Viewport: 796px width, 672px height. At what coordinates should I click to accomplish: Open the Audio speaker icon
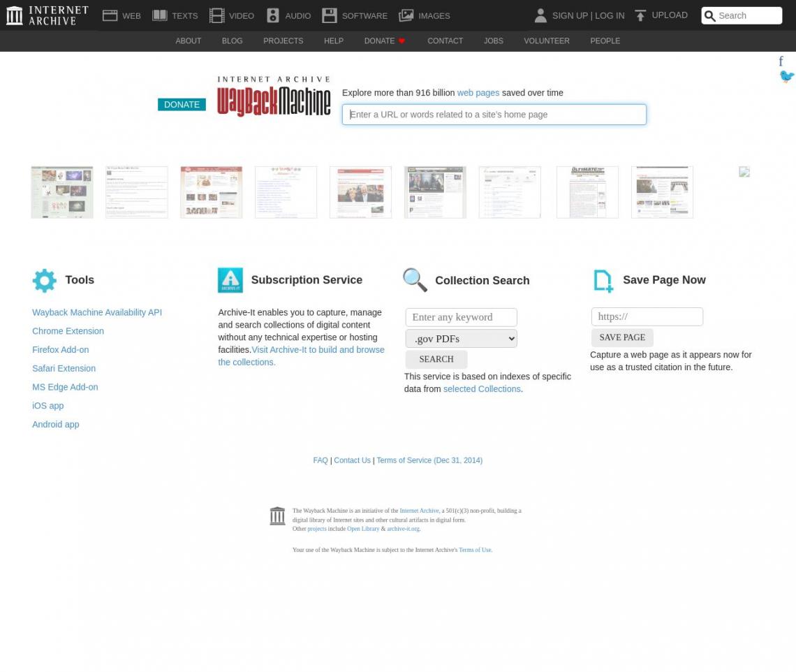point(273,16)
